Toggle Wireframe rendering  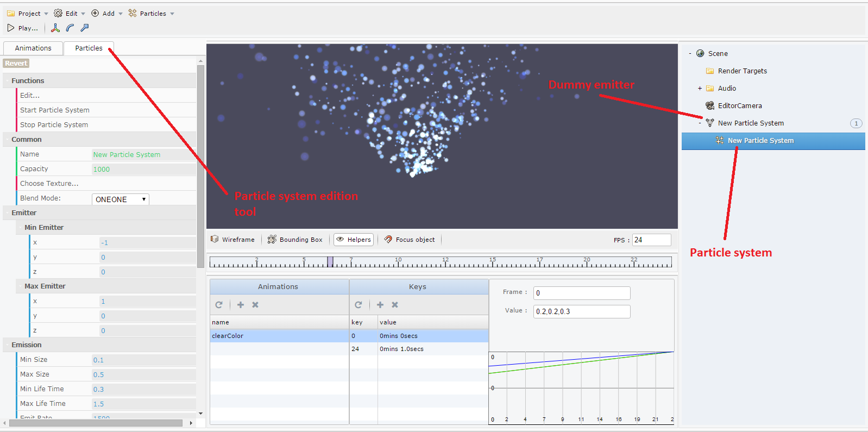click(x=232, y=240)
